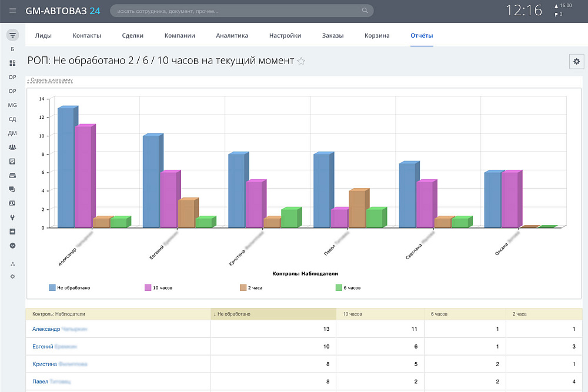Click the value 4 in Павел's row

(x=574, y=381)
